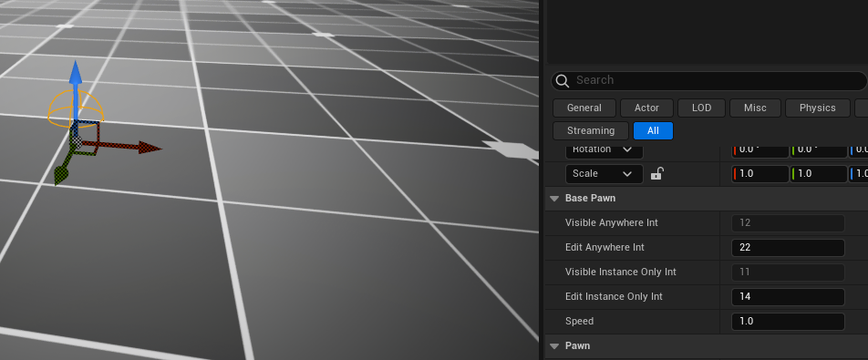The image size is (868, 360).
Task: Select the Streaming filter button
Action: click(x=591, y=131)
